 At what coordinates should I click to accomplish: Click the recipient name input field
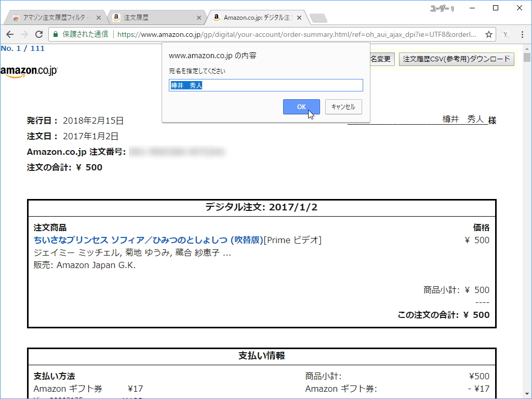(x=265, y=85)
